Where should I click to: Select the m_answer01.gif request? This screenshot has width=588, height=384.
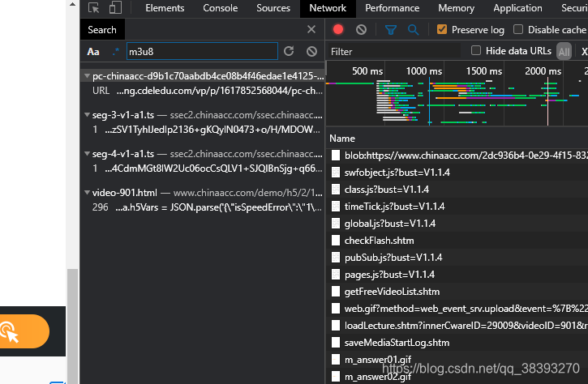(x=457, y=360)
